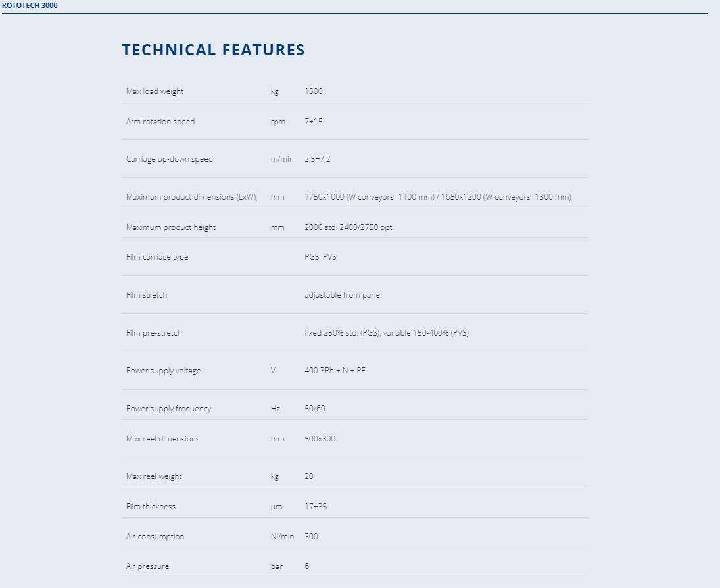Screen dimensions: 720x588
Task: Click the Max load weight row label
Action: (155, 91)
